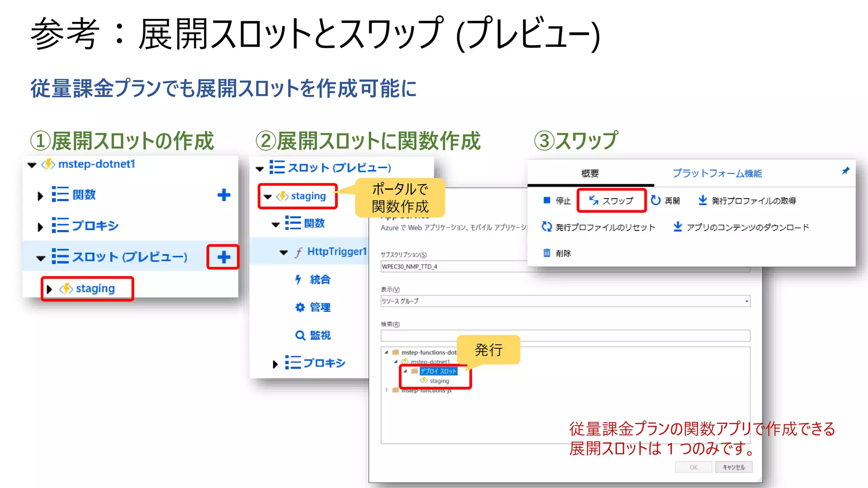Image resolution: width=868 pixels, height=488 pixels.
Task: Click the lightning icon of the staging row under mstep-dotnet1
Action: pos(66,289)
